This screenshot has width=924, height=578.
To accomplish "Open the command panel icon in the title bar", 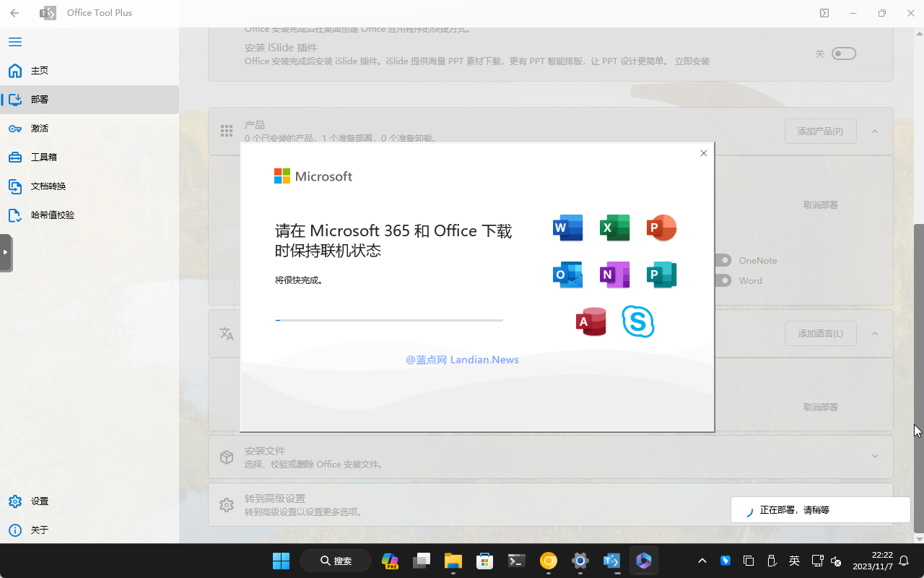I will (x=824, y=13).
